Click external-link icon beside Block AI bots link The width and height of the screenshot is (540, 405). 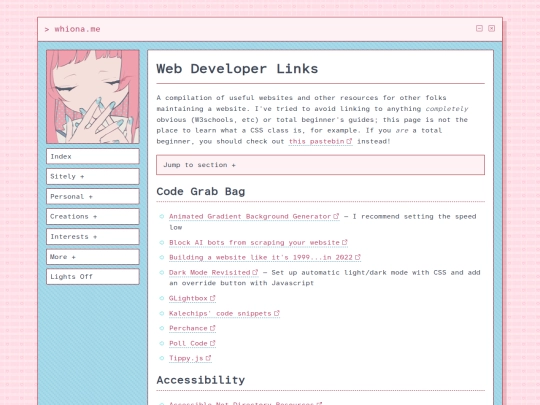point(344,242)
